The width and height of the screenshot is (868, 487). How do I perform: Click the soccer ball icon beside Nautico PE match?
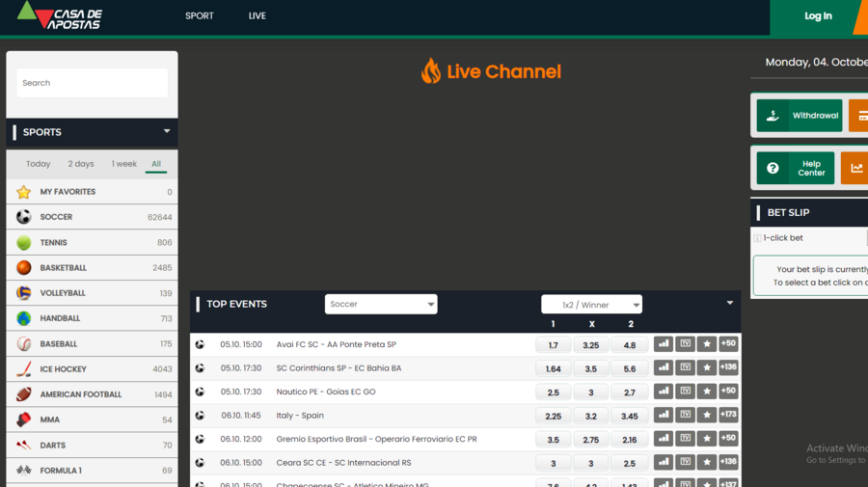tap(200, 392)
